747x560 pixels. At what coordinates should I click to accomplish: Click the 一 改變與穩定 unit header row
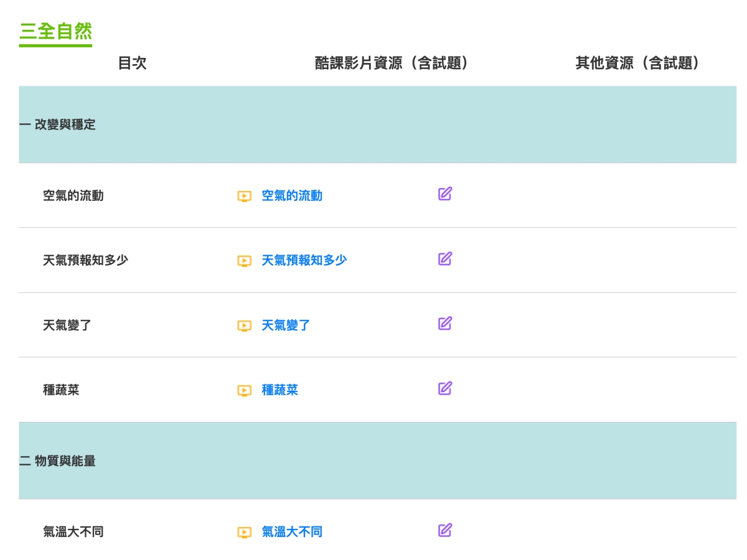pos(57,124)
